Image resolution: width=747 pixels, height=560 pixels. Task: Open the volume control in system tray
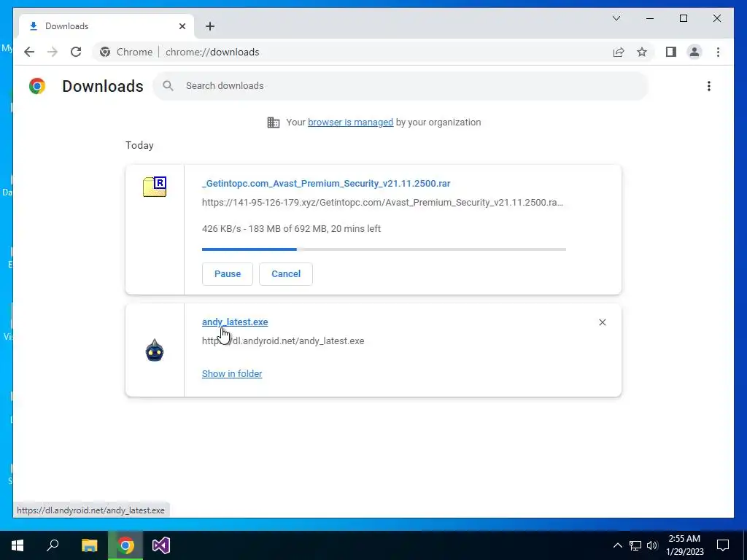point(652,545)
